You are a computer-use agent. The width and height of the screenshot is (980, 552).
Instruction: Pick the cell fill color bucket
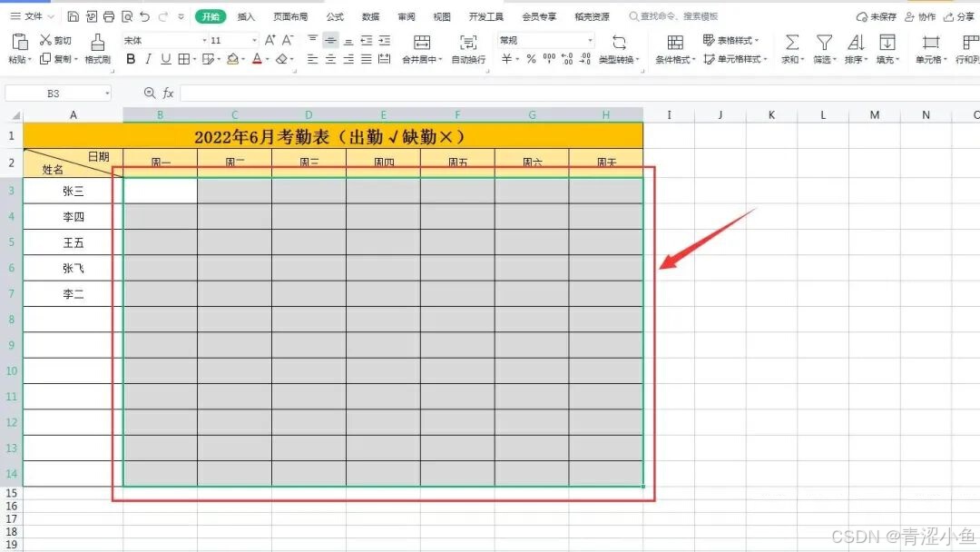pos(232,59)
